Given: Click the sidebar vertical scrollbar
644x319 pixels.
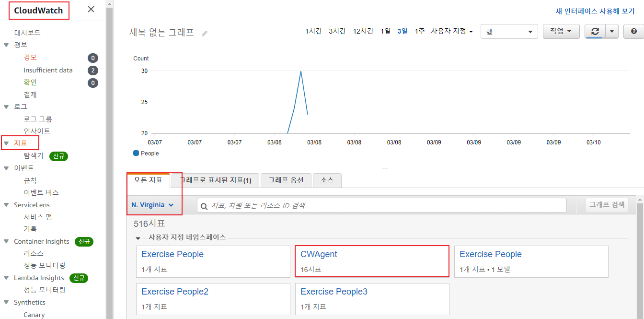Looking at the screenshot, I should click(109, 163).
